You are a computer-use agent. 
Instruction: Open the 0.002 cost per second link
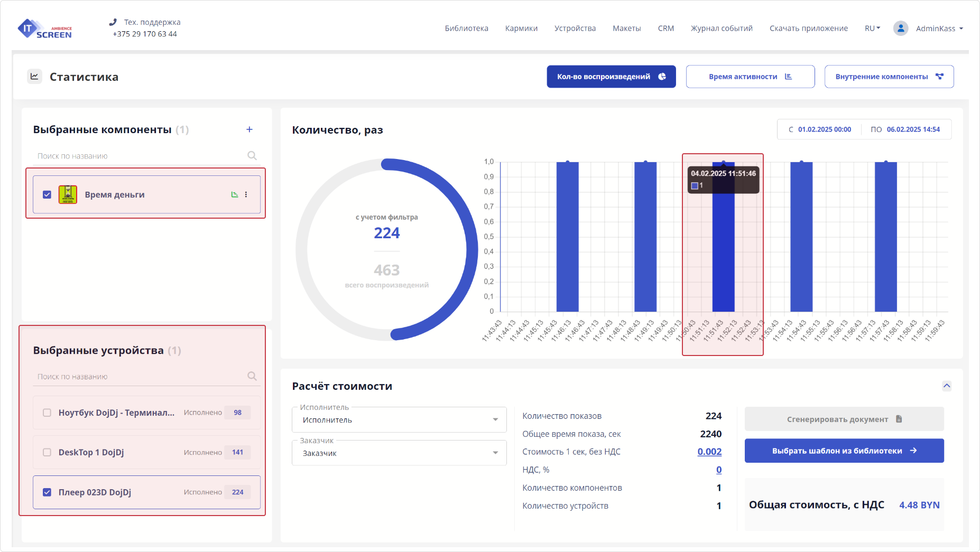click(x=709, y=452)
